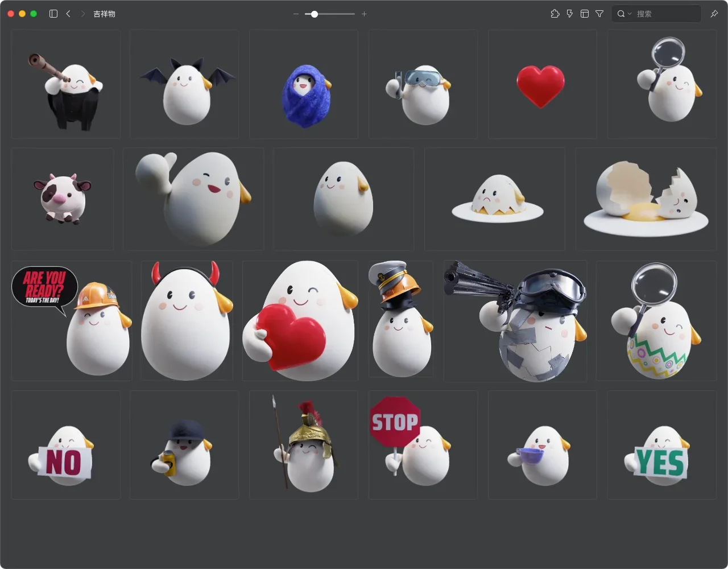Select the cow mascot thumbnail
The image size is (728, 569).
click(62, 199)
